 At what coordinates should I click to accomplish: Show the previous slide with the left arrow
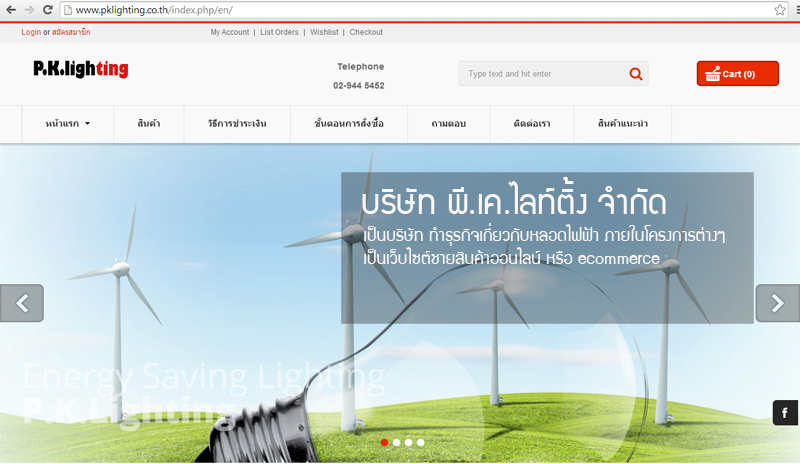pos(22,303)
